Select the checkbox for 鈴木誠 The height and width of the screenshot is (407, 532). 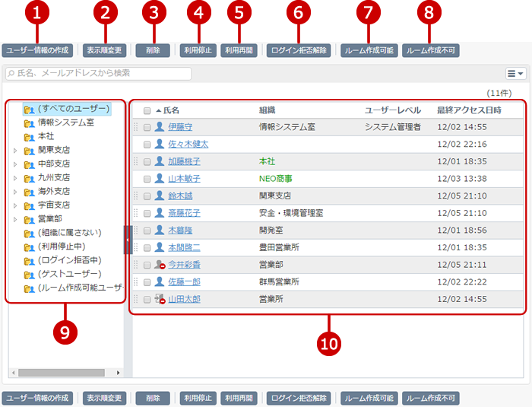tap(147, 196)
